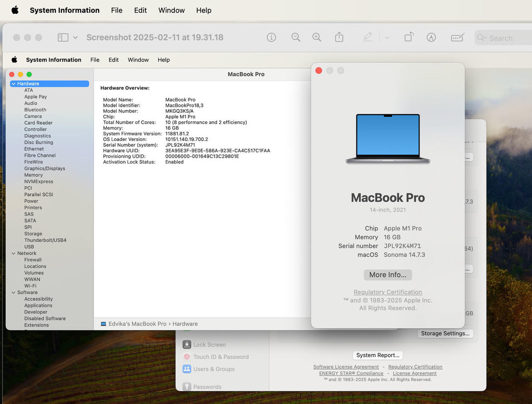Viewport: 532px width, 404px height.
Task: Select Apple Pay in the sidebar
Action: point(36,97)
